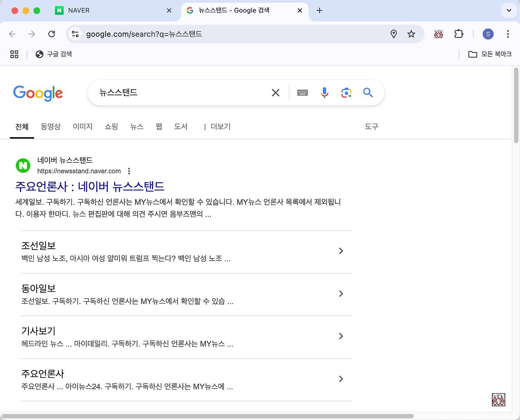Expand the 동아일보 sitelink chevron
The height and width of the screenshot is (420, 520).
point(341,294)
